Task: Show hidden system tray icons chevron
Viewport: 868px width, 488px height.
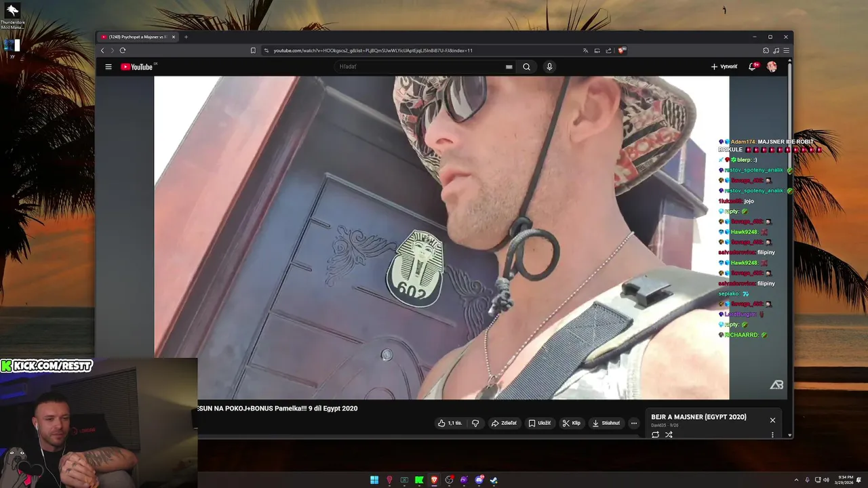Action: 797,480
